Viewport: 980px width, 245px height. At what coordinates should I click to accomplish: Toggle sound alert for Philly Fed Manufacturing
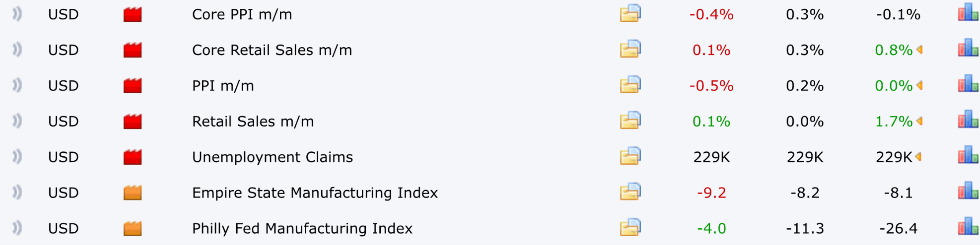coord(17,228)
